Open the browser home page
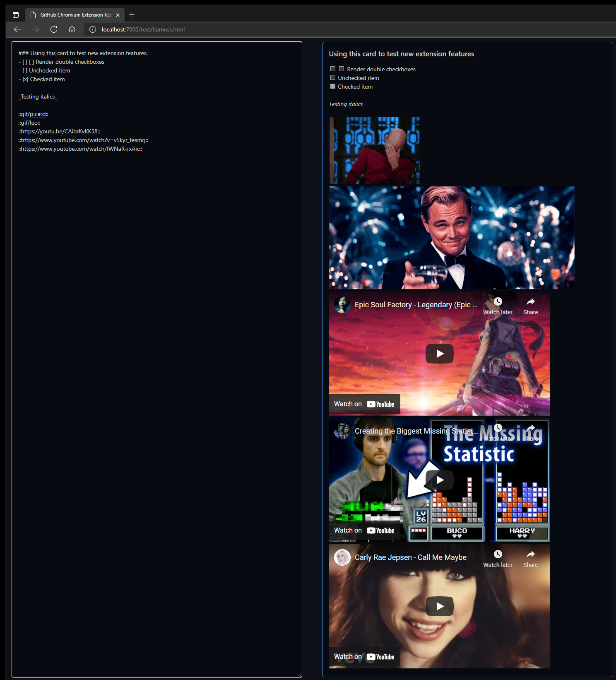 pos(72,29)
